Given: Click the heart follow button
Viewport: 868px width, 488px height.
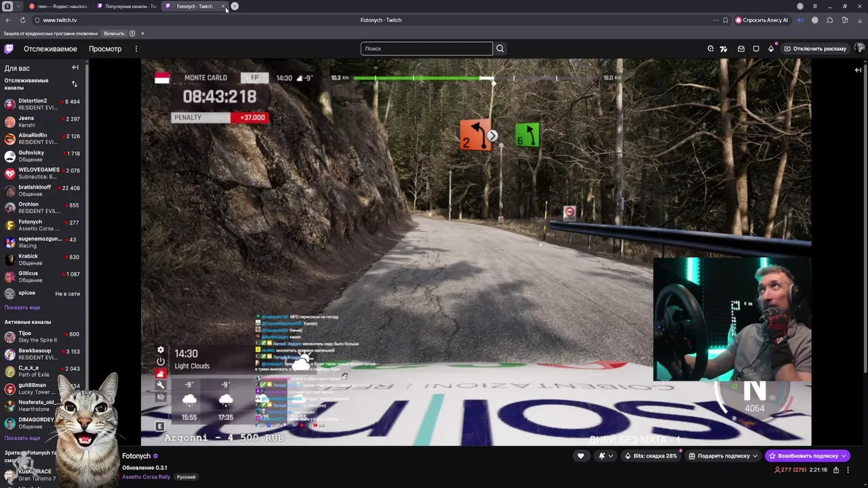Looking at the screenshot, I should (x=580, y=456).
